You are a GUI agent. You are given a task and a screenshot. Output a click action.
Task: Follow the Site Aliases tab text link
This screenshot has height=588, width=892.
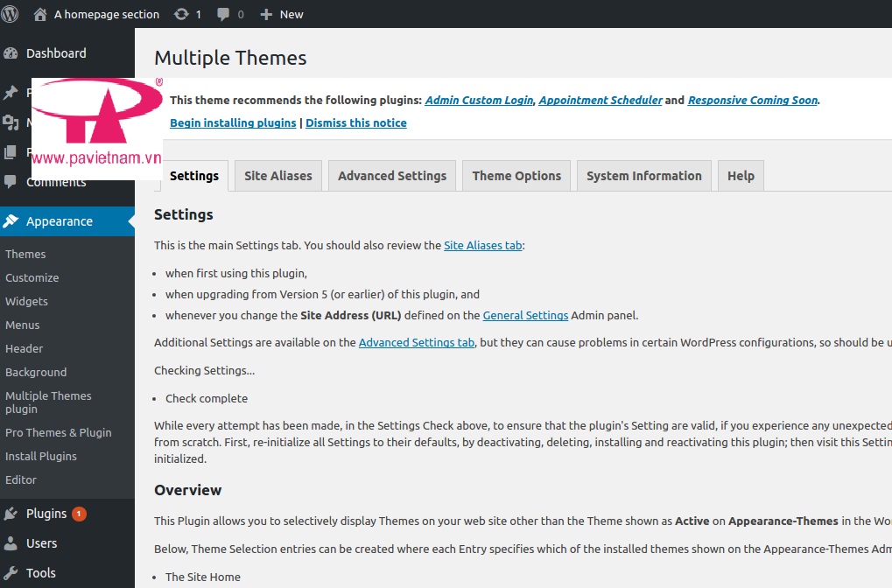tap(483, 246)
